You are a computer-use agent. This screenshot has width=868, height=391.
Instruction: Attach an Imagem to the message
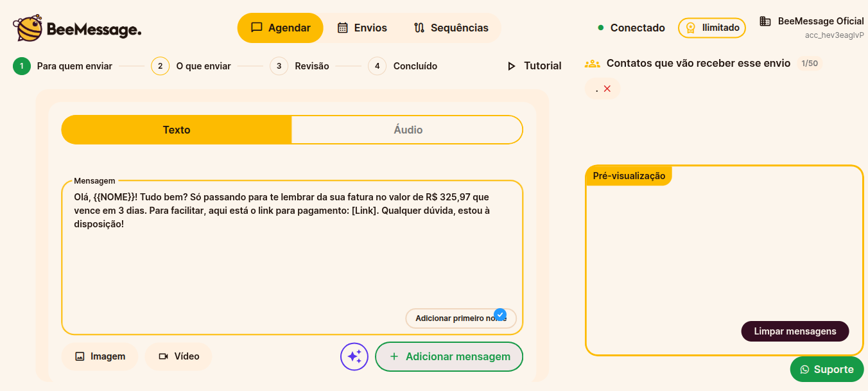(x=100, y=356)
